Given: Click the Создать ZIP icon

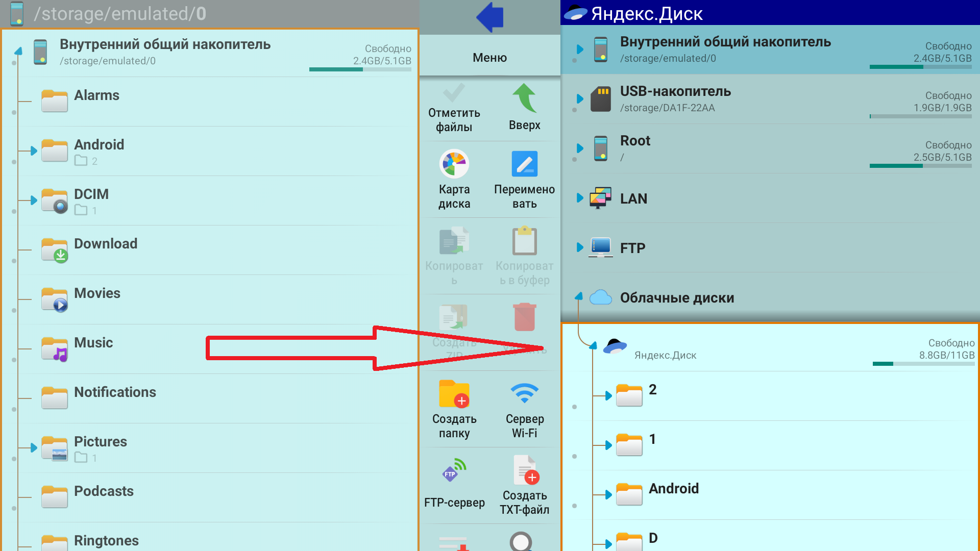Looking at the screenshot, I should tap(454, 317).
